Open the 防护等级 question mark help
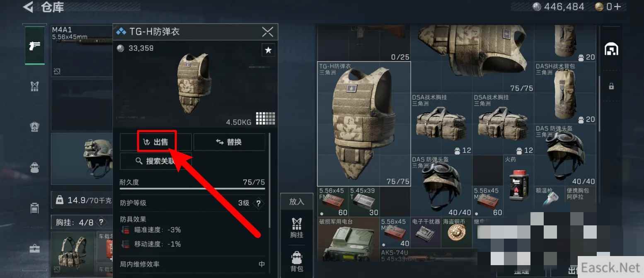644x278 pixels. tap(259, 203)
